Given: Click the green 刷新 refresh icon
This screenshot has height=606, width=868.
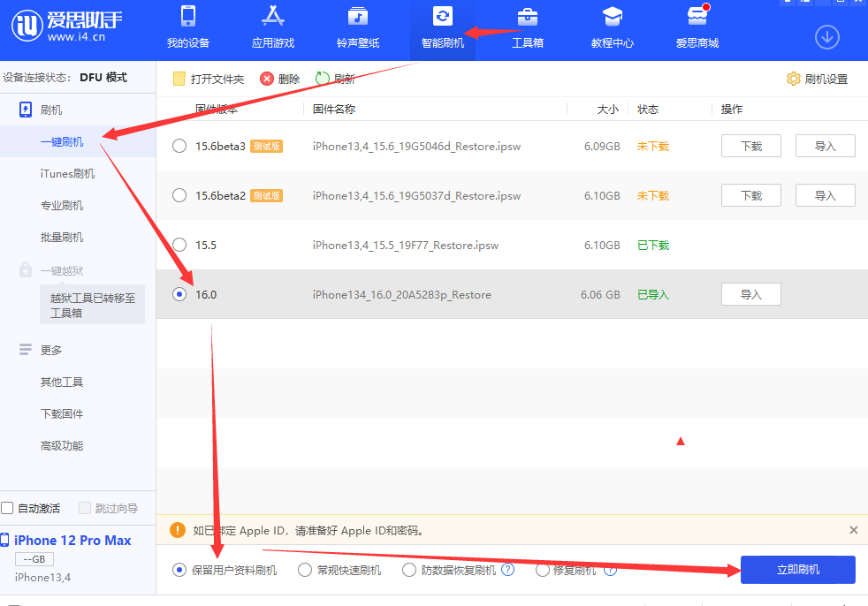Looking at the screenshot, I should click(x=322, y=79).
